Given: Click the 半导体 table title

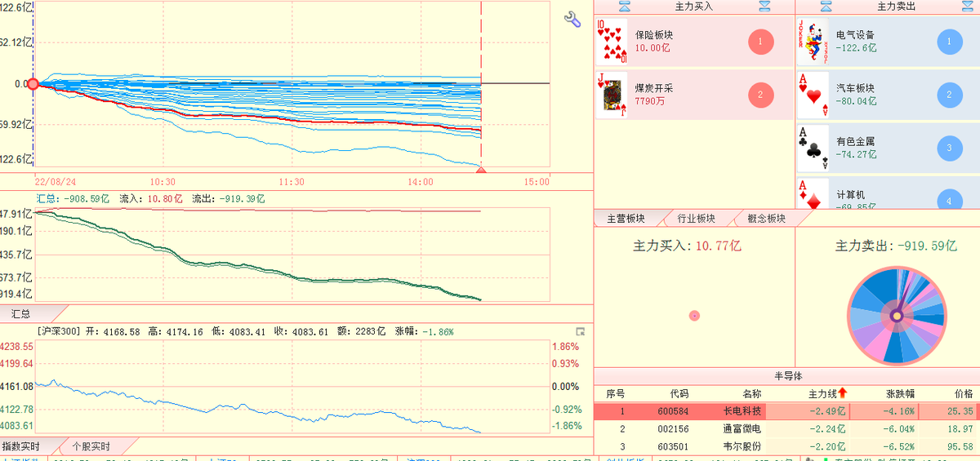Looking at the screenshot, I should point(788,376).
